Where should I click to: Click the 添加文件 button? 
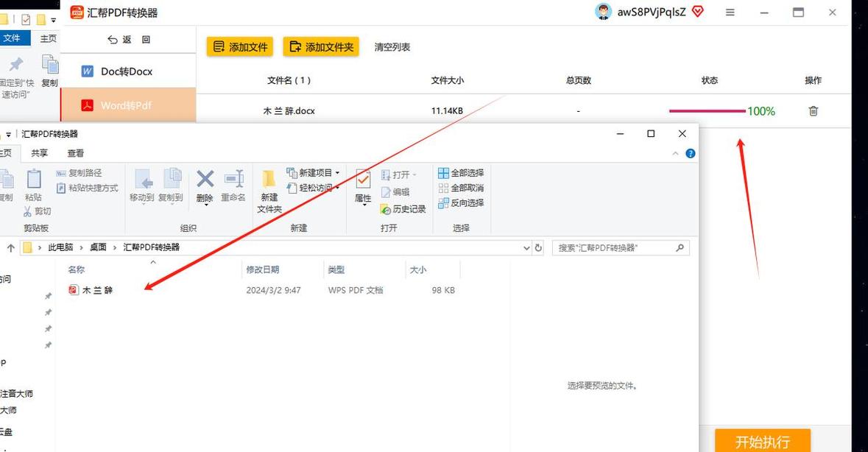(x=240, y=47)
